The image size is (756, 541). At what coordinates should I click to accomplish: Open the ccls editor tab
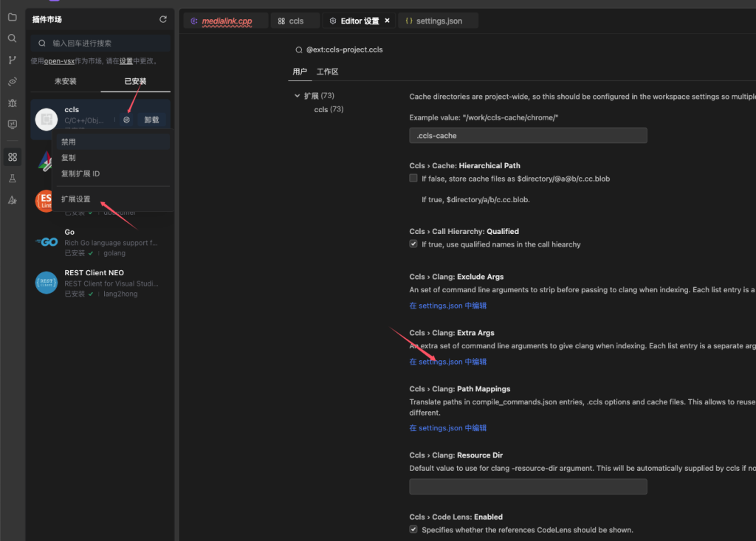pos(295,21)
